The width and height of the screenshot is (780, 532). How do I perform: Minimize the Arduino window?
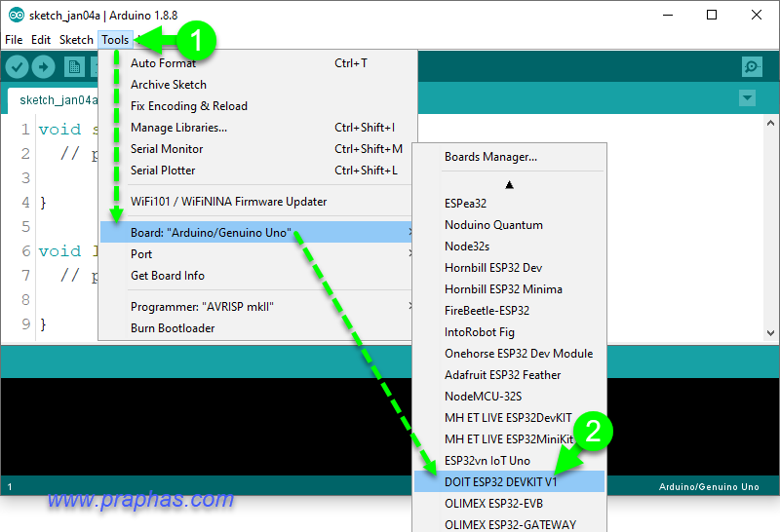click(668, 15)
